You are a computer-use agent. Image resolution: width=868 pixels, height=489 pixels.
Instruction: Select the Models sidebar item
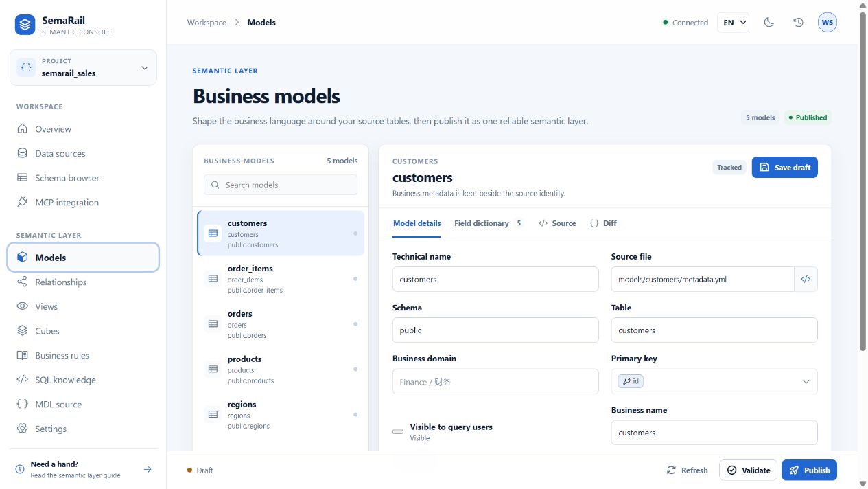pyautogui.click(x=83, y=258)
